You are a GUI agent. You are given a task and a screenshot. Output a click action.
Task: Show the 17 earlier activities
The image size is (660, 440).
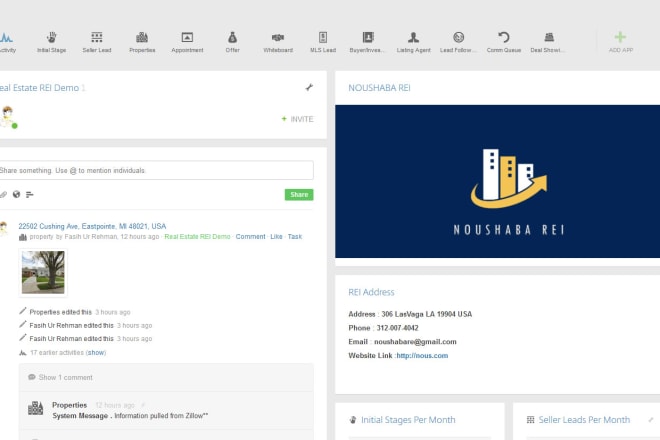(96, 353)
